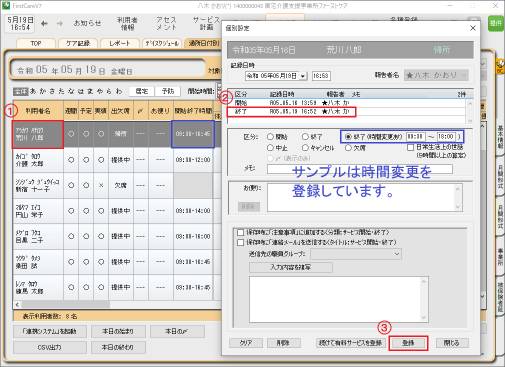The height and width of the screenshot is (367, 505).
Task: Click the メモ text input field
Action: 359,169
